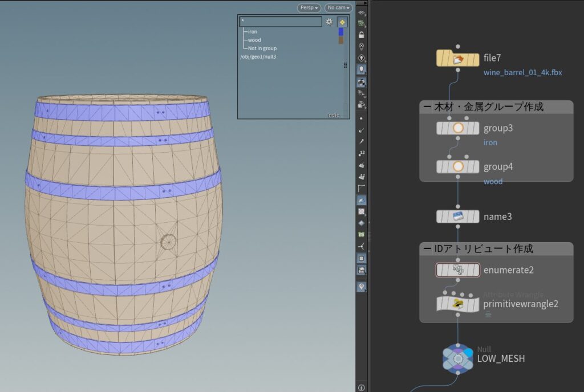Click the group filter input field
The width and height of the screenshot is (584, 392).
[x=280, y=22]
